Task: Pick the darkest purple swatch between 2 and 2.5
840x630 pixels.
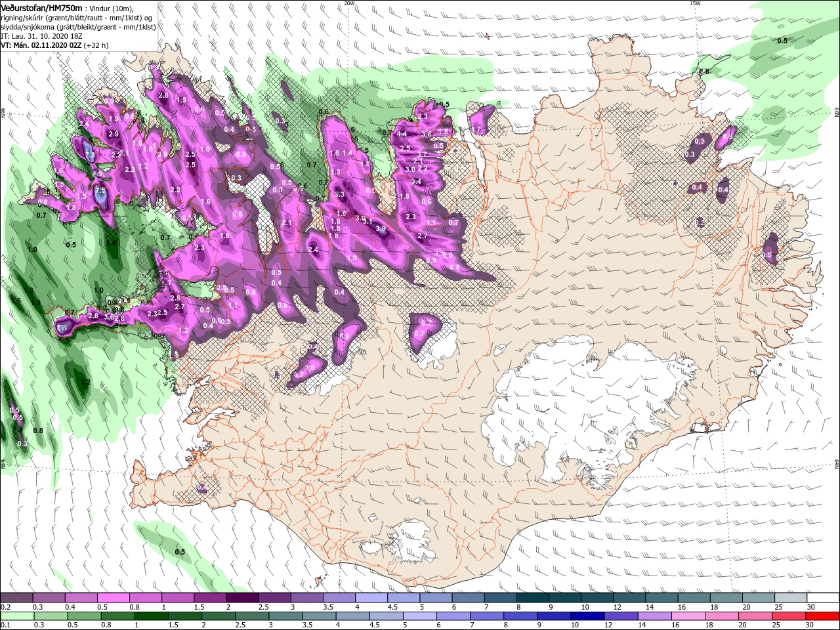Action: click(241, 598)
